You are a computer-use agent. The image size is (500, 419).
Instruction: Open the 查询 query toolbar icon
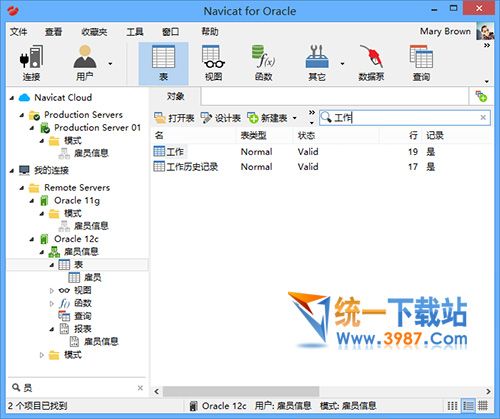[x=421, y=57]
